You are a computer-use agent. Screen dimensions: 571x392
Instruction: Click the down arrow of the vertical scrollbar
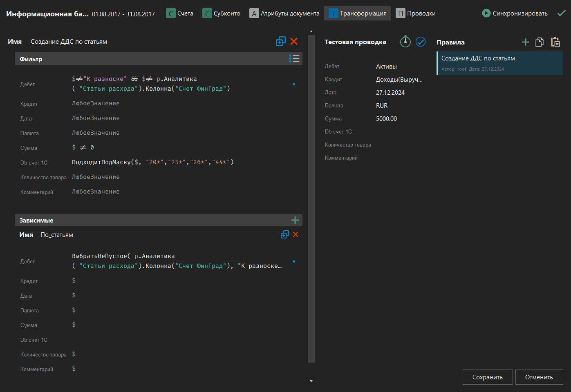(311, 381)
